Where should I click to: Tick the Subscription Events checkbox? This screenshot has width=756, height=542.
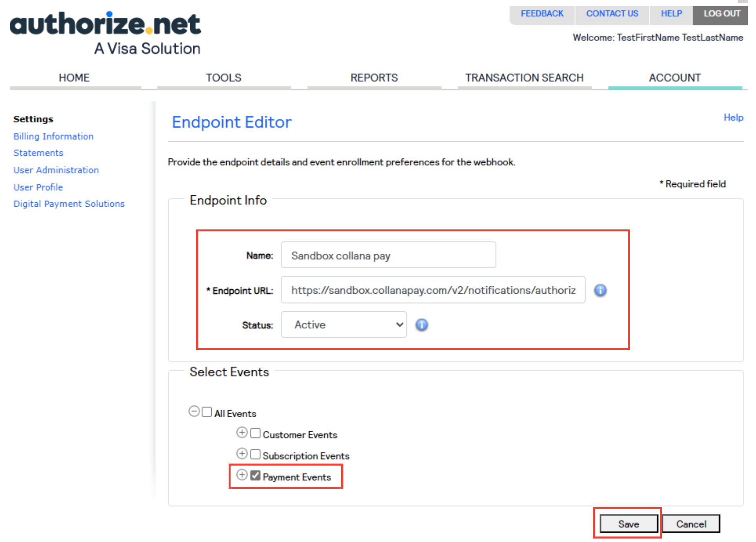255,454
